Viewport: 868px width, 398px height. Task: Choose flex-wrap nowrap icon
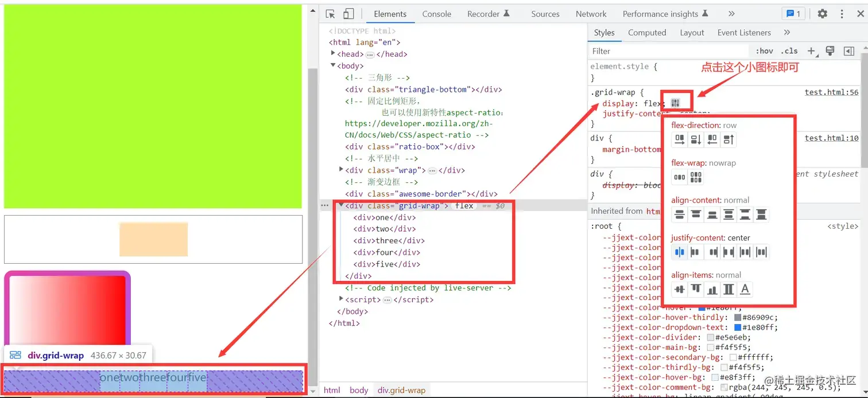(x=680, y=177)
